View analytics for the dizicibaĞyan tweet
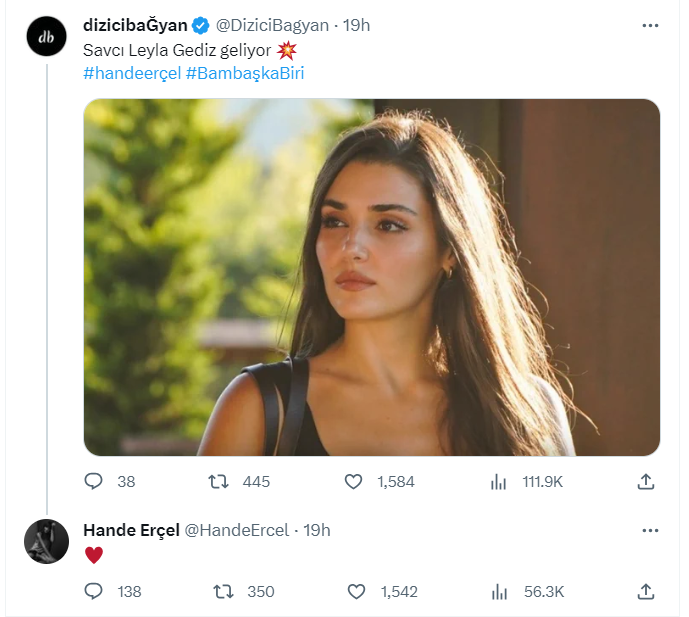Screen dimensions: 689x617 click(498, 482)
